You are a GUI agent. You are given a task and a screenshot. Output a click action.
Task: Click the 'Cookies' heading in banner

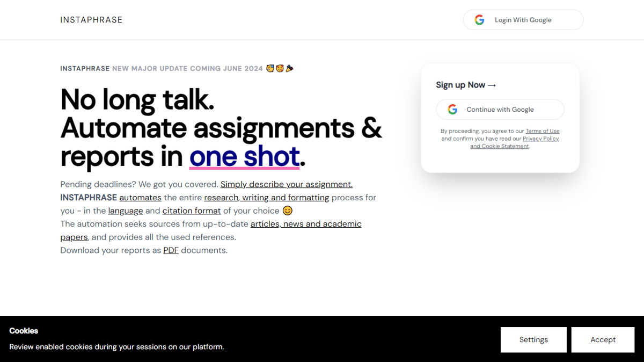pos(24,331)
